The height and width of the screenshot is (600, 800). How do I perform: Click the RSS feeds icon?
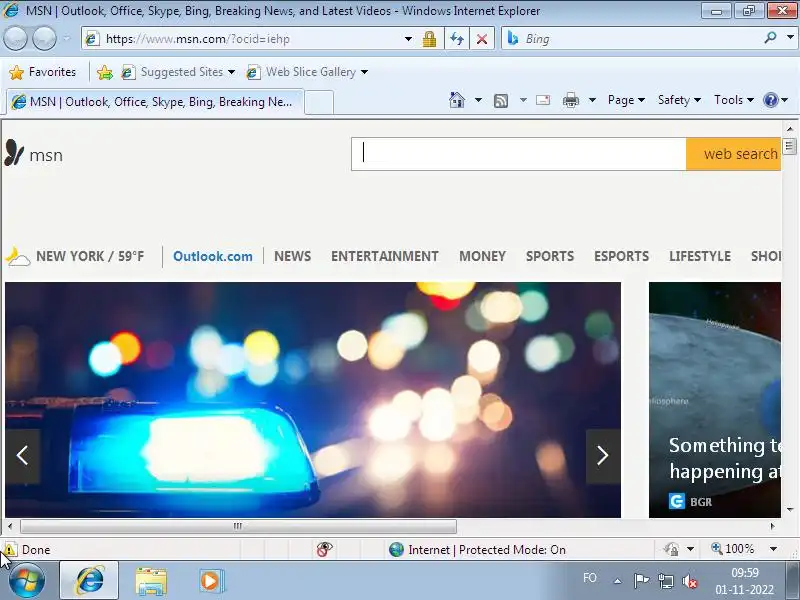coord(501,101)
